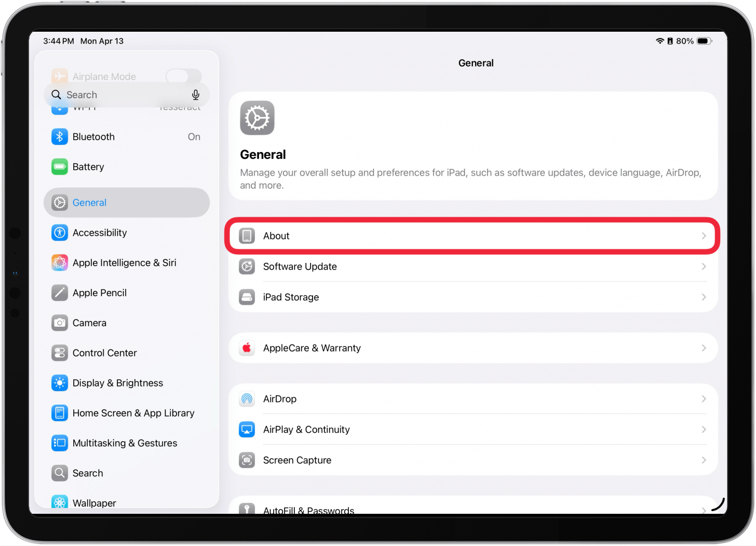Click the Wallpaper flower icon

click(60, 502)
